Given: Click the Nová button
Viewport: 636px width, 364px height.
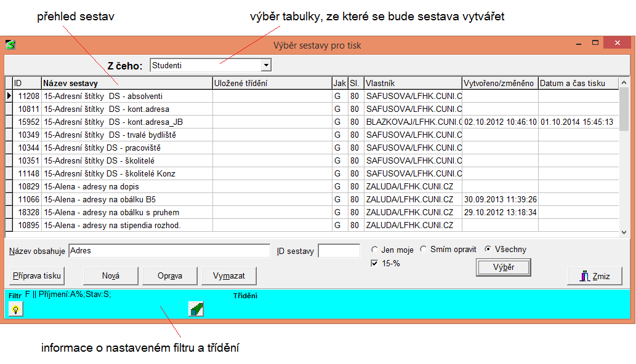Looking at the screenshot, I should coord(111,276).
